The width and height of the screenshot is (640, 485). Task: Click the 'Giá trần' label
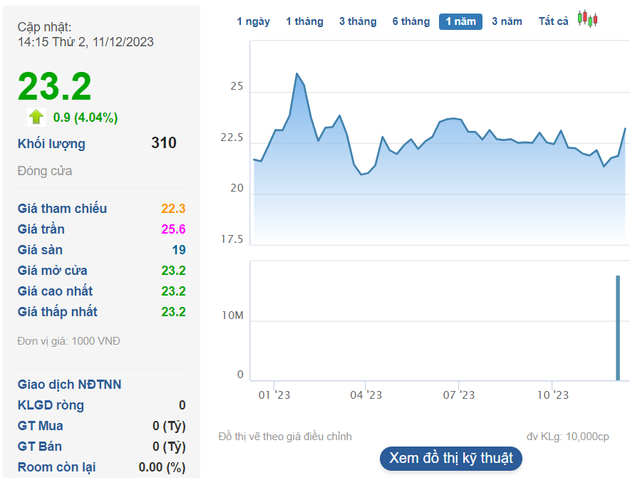click(x=41, y=229)
